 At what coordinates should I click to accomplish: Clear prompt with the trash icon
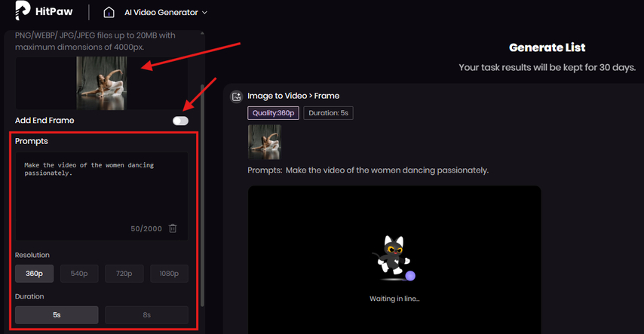point(173,228)
